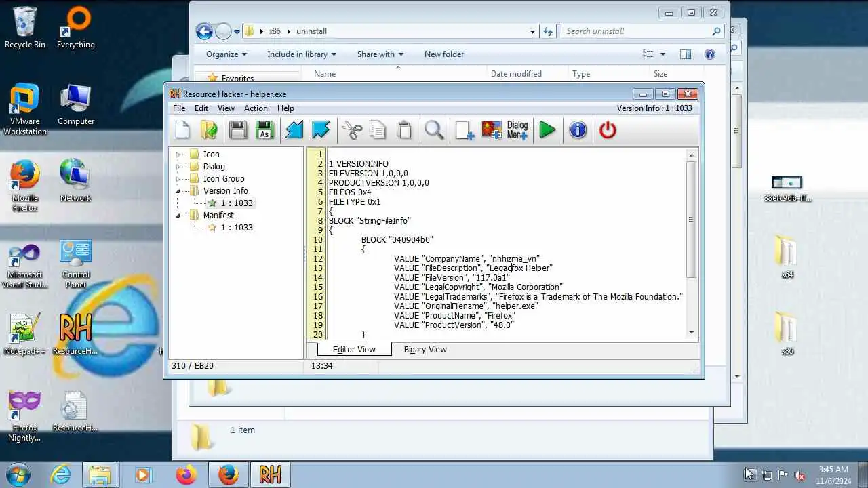Click the blue information icon
This screenshot has width=868, height=488.
point(578,129)
